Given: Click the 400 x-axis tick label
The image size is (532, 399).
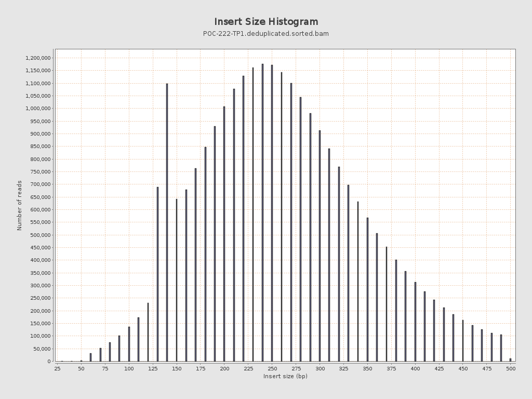Looking at the screenshot, I should (x=415, y=368).
